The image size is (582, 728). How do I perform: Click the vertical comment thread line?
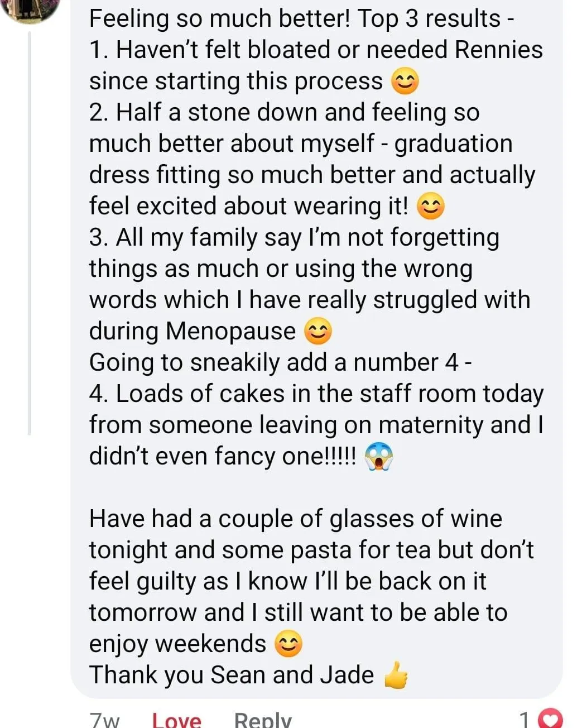tap(30, 233)
